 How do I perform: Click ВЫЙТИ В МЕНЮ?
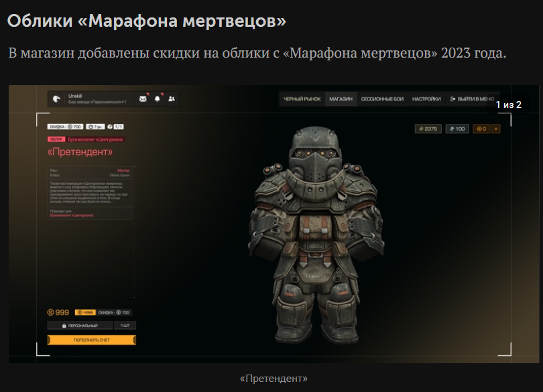pyautogui.click(x=472, y=99)
